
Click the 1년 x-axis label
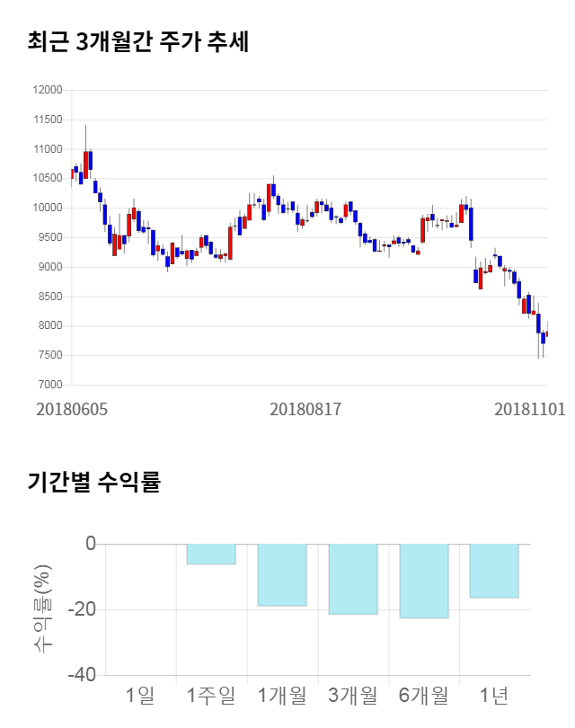[493, 695]
